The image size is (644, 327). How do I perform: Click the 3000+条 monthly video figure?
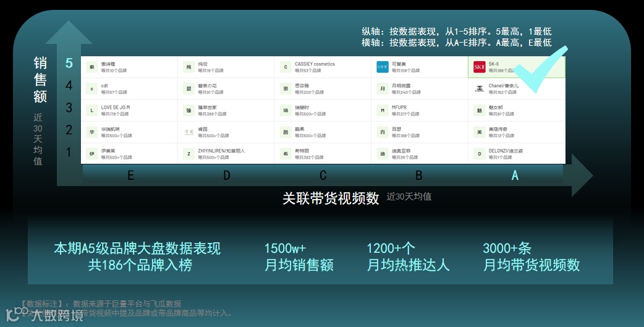pyautogui.click(x=507, y=248)
